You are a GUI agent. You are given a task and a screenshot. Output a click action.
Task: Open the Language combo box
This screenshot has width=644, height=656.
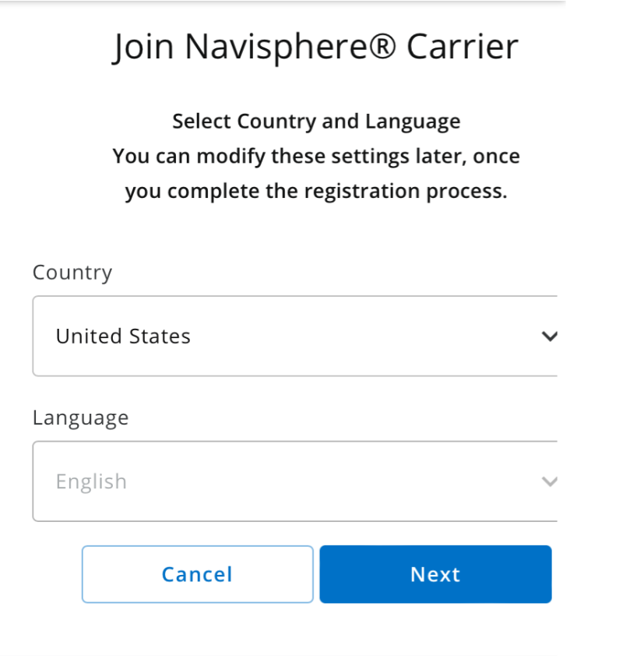tap(296, 481)
